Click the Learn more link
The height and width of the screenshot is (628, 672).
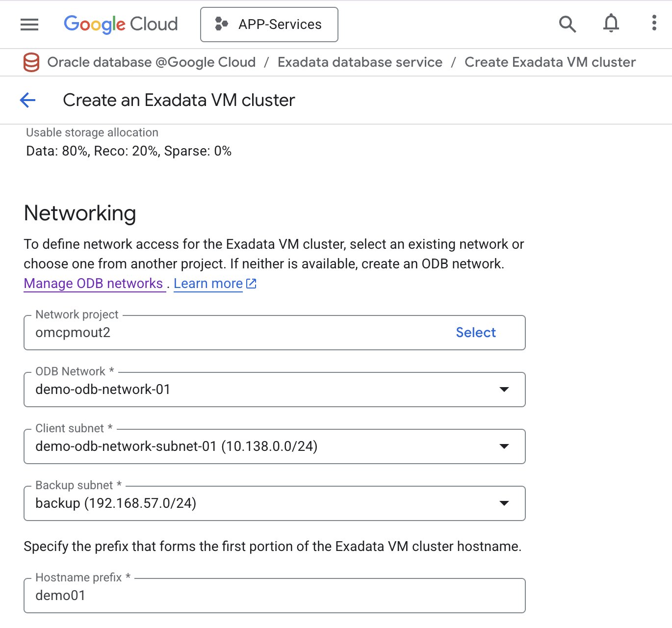208,284
